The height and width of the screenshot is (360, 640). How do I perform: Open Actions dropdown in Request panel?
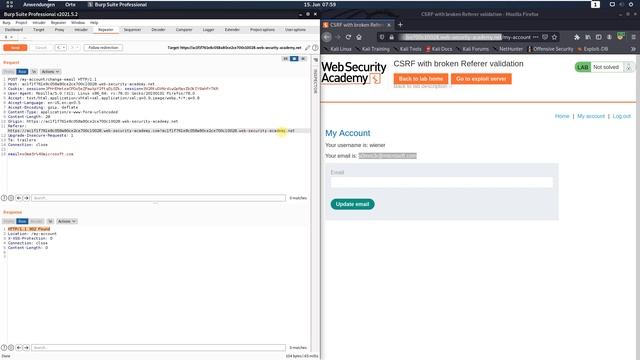click(x=50, y=71)
